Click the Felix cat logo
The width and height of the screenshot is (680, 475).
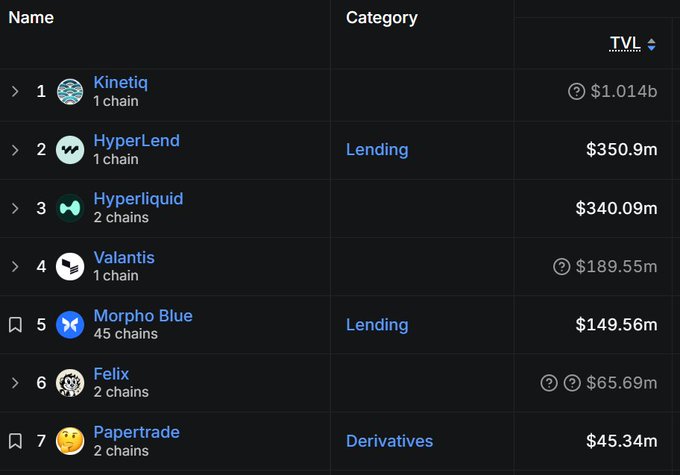point(70,383)
